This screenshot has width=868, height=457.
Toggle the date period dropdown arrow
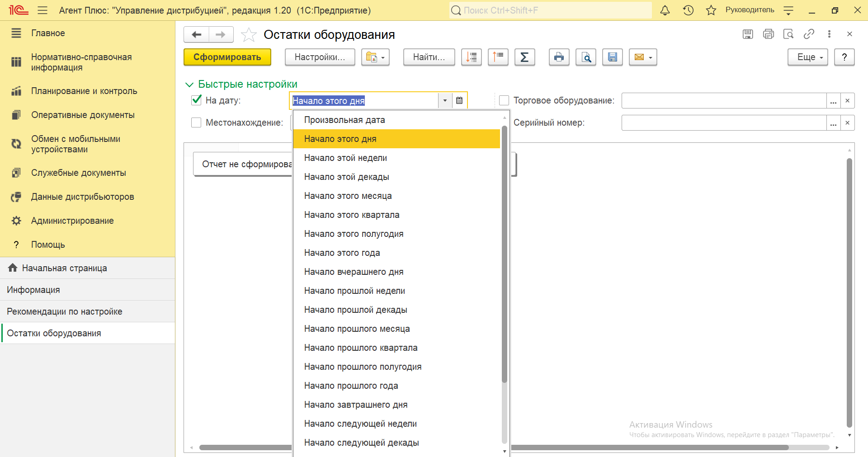(x=445, y=100)
